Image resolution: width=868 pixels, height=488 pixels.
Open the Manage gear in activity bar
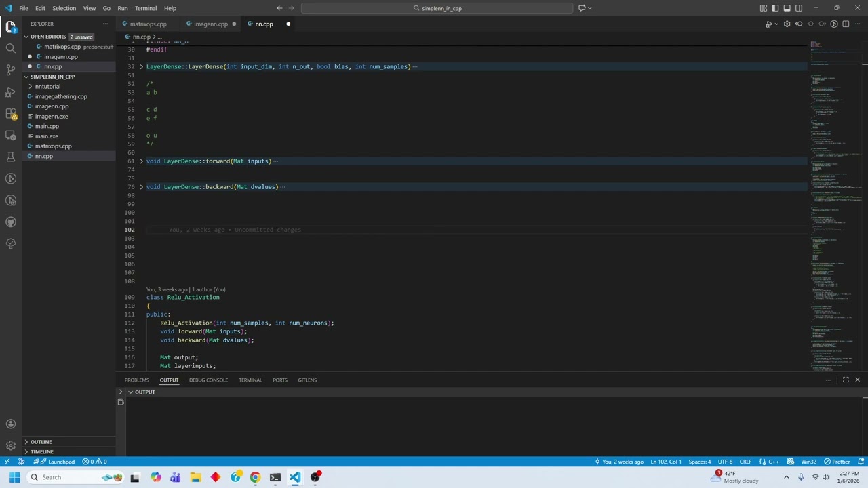point(10,445)
